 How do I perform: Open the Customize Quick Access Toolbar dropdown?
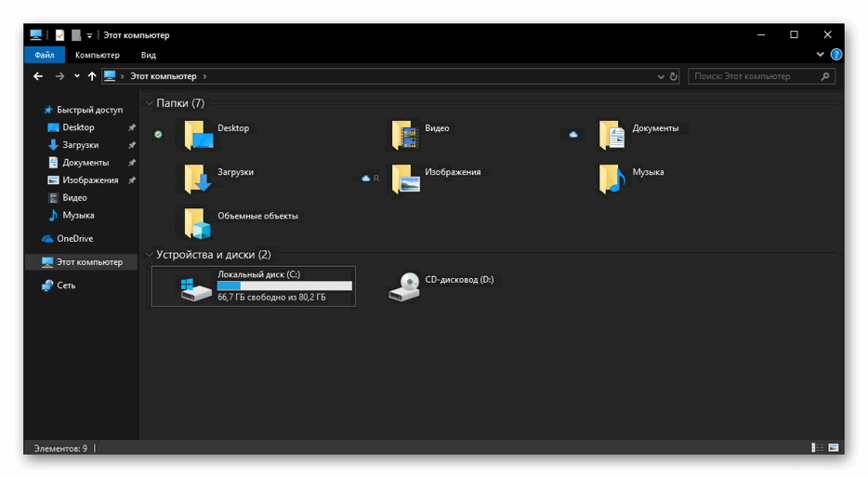[89, 35]
